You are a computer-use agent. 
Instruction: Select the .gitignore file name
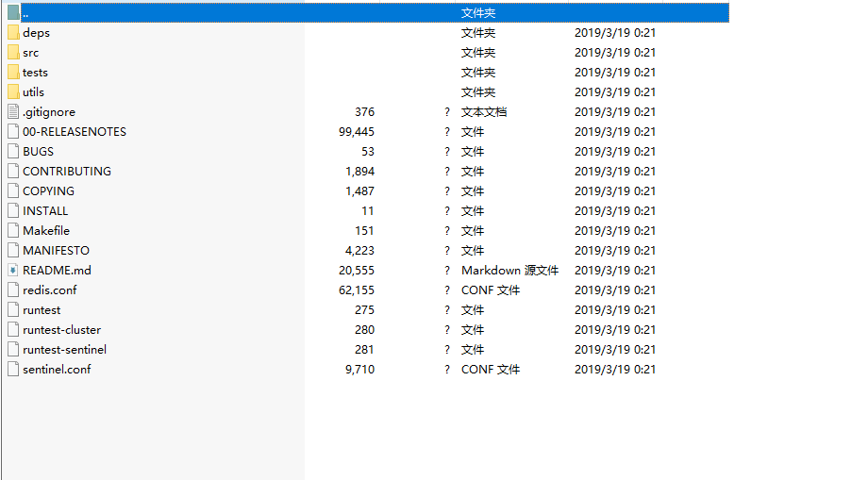coord(49,112)
